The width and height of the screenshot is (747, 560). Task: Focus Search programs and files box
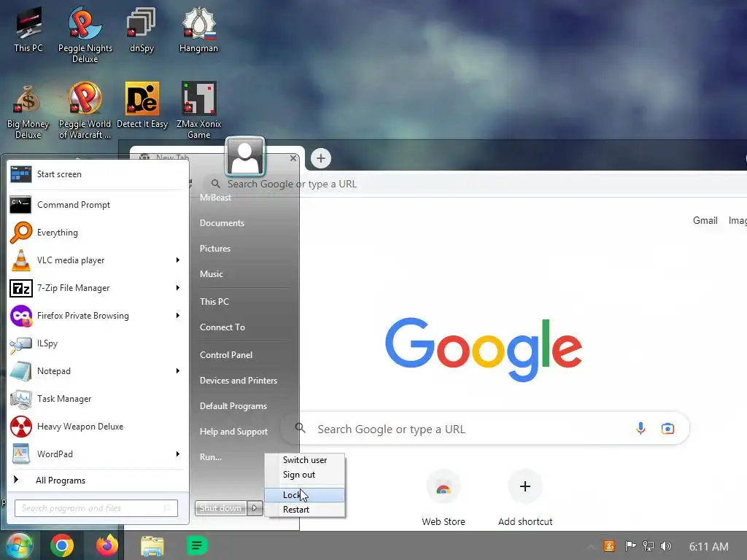pos(96,508)
